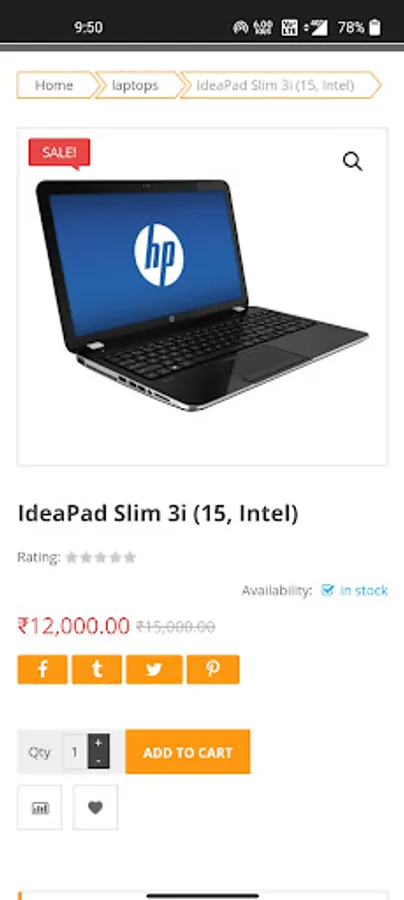Focus the quantity input field
This screenshot has width=404, height=900.
(75, 752)
